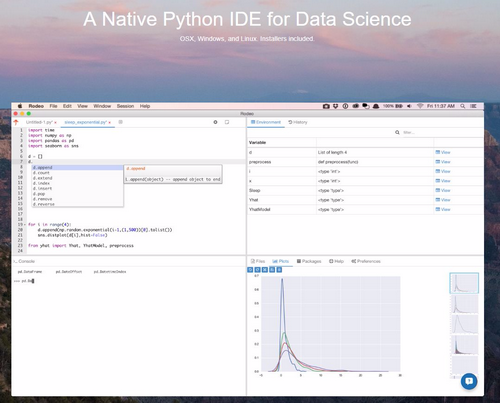Click the View link for preprocess variable
Image resolution: width=500 pixels, height=403 pixels.
pyautogui.click(x=443, y=162)
